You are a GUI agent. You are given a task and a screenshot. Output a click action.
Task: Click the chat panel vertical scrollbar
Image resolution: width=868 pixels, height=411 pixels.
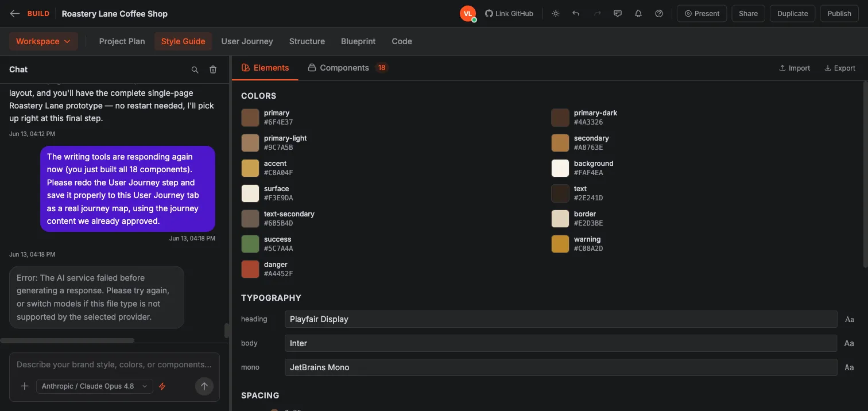[x=227, y=331]
